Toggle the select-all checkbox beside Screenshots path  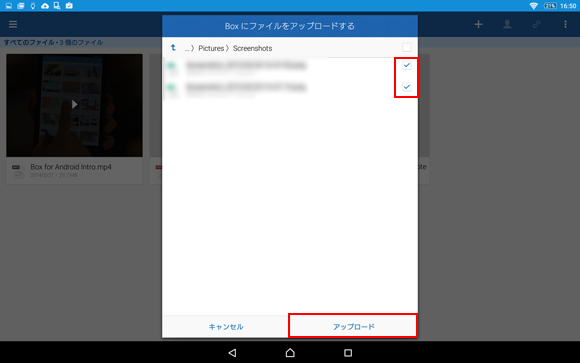407,47
